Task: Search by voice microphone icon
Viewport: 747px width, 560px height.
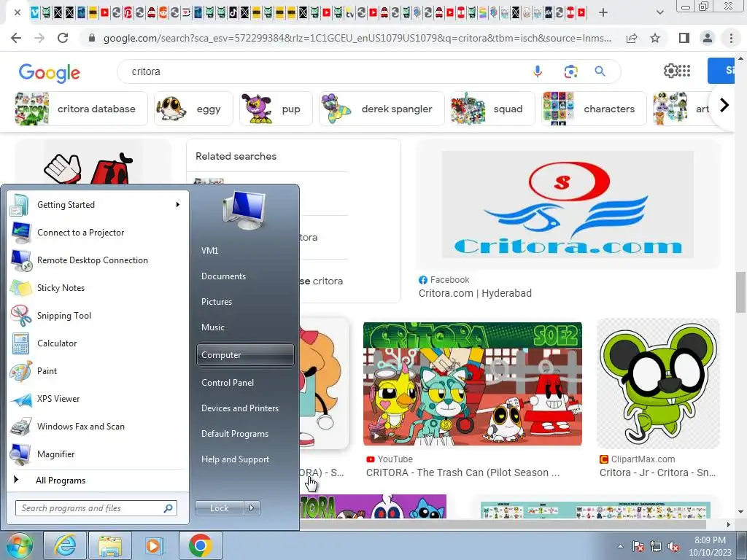Action: 538,71
